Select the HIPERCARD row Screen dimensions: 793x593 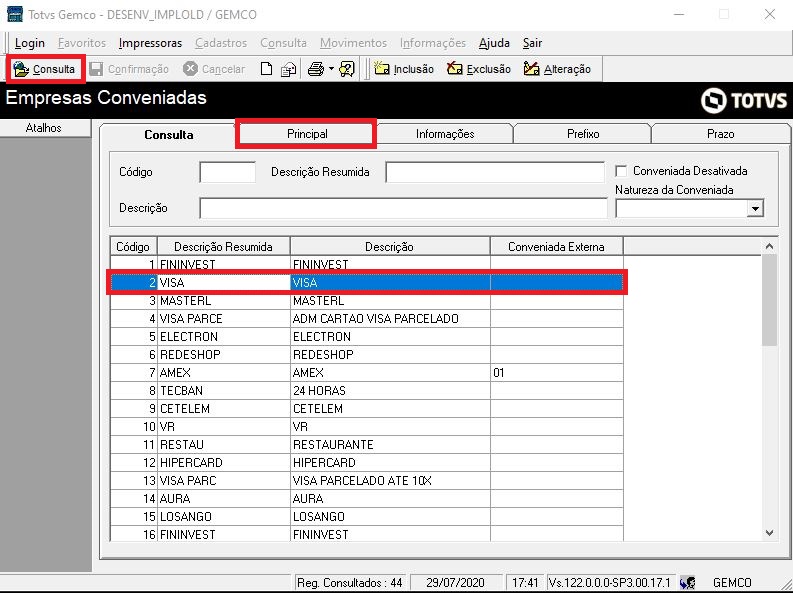[367, 463]
